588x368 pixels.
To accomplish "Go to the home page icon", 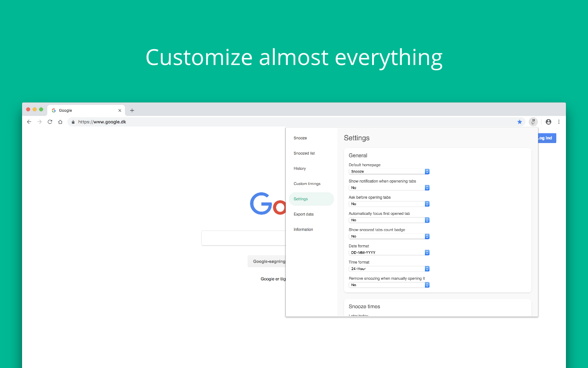I will pyautogui.click(x=60, y=122).
